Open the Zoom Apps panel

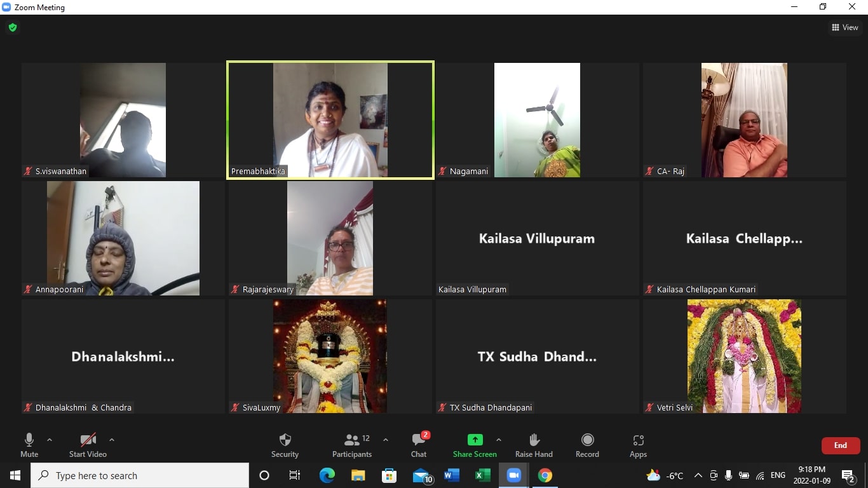638,445
